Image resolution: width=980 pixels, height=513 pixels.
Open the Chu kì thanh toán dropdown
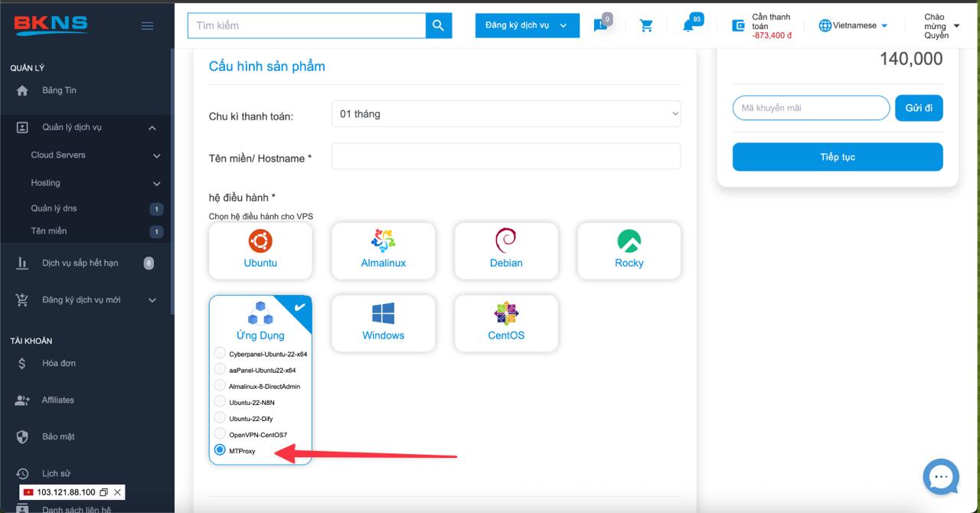coord(505,113)
